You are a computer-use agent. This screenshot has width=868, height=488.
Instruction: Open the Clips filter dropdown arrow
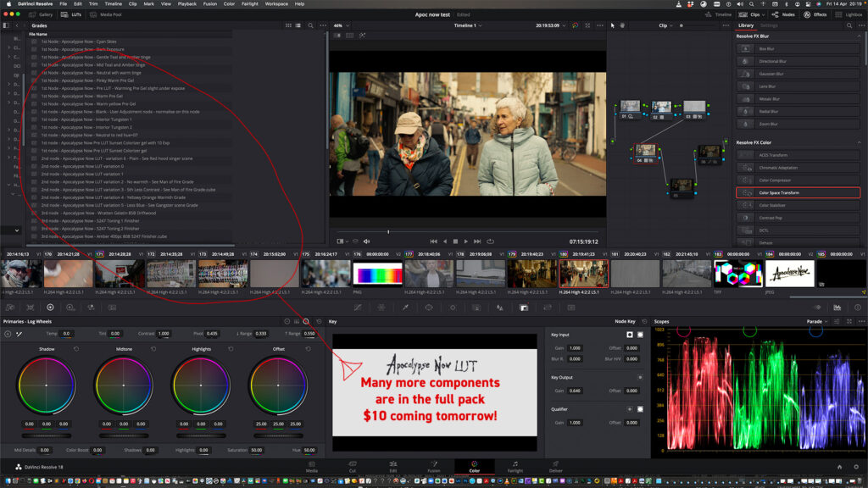click(x=764, y=14)
